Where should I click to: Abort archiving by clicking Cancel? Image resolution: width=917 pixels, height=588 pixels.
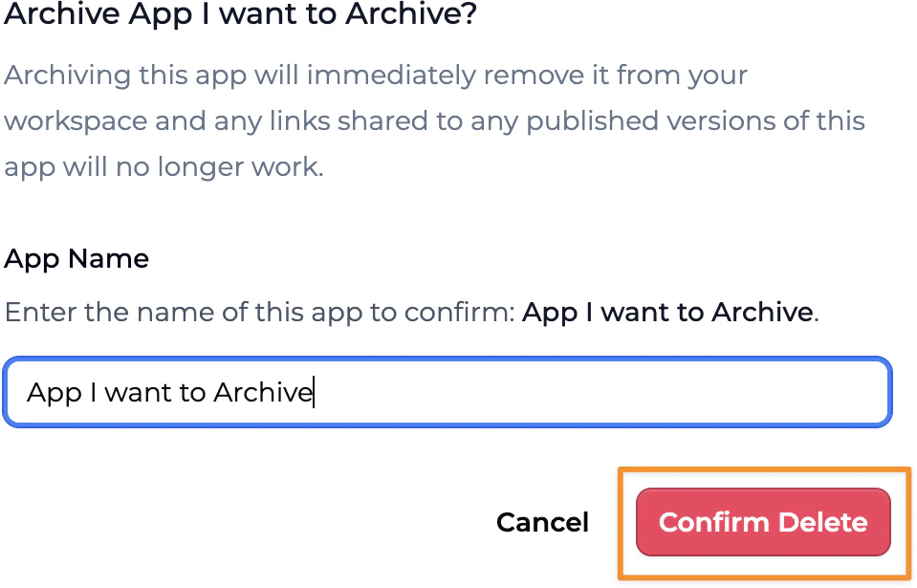[x=541, y=522]
